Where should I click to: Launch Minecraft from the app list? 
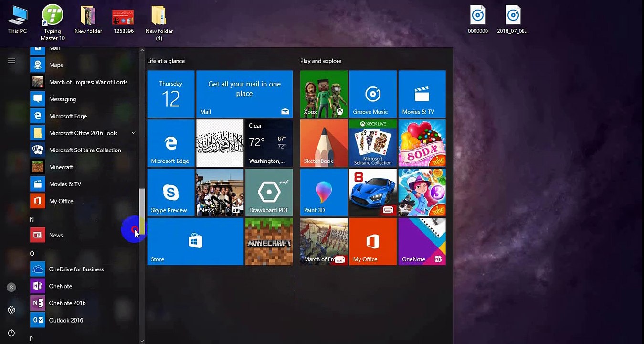84,167
